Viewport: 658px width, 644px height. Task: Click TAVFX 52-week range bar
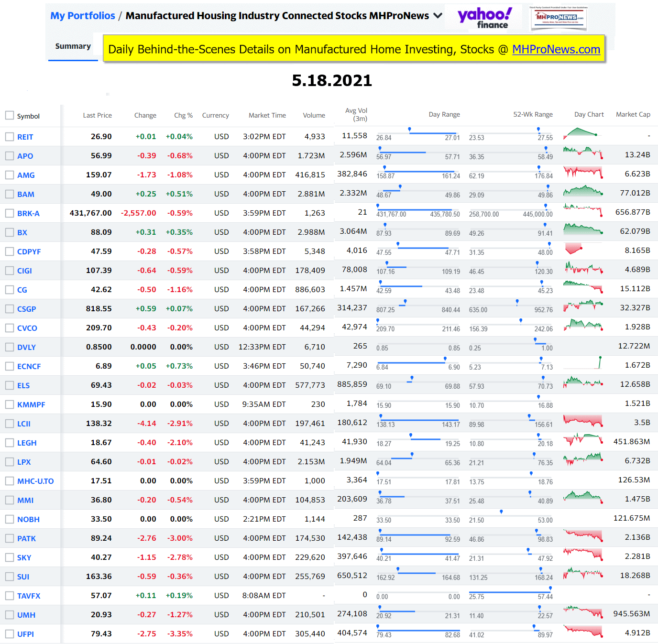[x=510, y=592]
